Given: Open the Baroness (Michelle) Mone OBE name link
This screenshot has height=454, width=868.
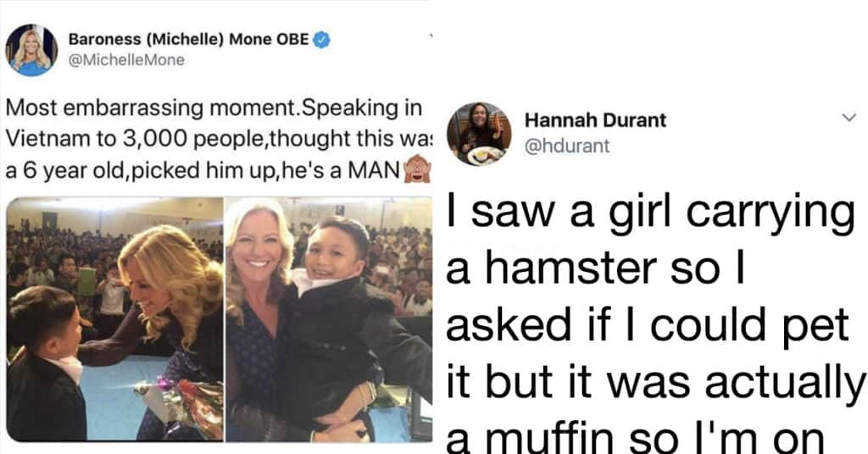Looking at the screenshot, I should [187, 39].
